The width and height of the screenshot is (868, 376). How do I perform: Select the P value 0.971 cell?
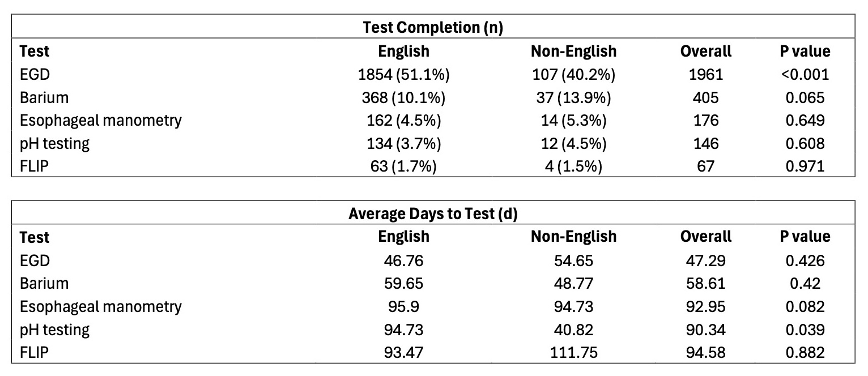[805, 167]
